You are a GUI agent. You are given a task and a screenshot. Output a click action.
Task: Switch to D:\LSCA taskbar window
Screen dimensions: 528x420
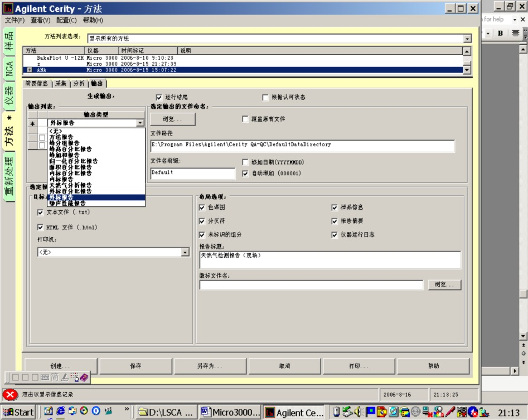166,412
